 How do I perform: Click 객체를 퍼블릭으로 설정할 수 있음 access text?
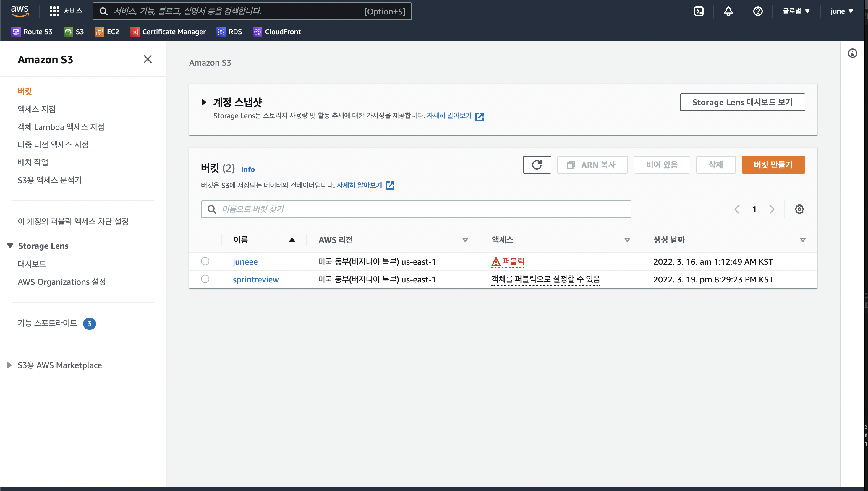click(546, 279)
